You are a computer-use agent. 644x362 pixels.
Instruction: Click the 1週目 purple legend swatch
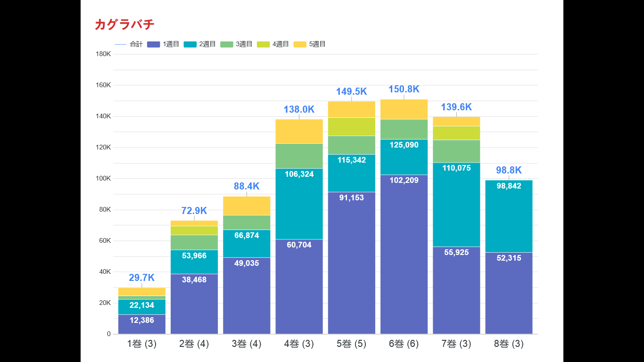click(154, 44)
